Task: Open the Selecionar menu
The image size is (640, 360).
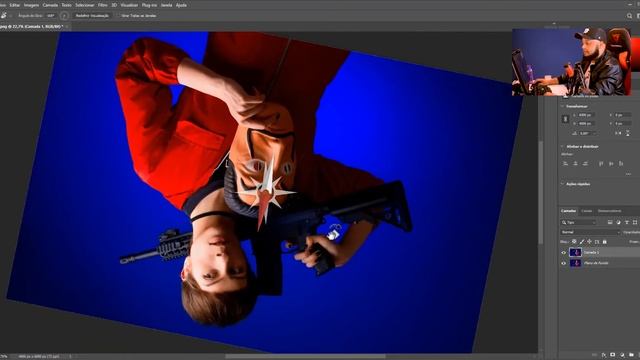Action: click(84, 5)
